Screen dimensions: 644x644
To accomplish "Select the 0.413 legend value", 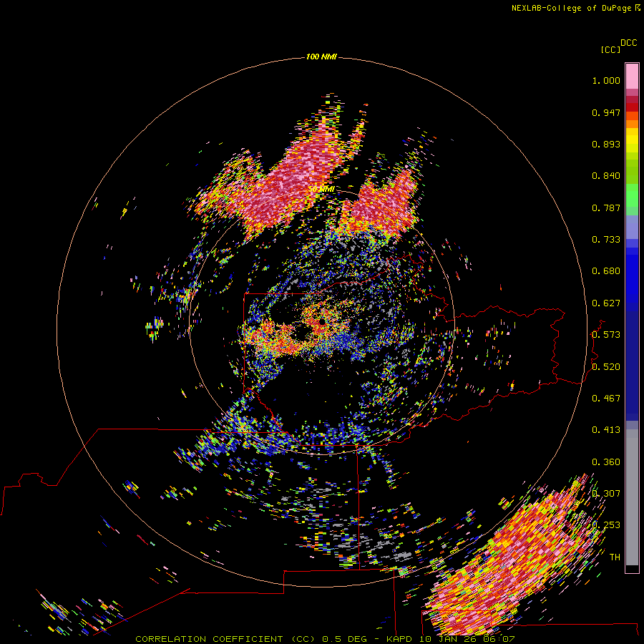I will (x=606, y=430).
